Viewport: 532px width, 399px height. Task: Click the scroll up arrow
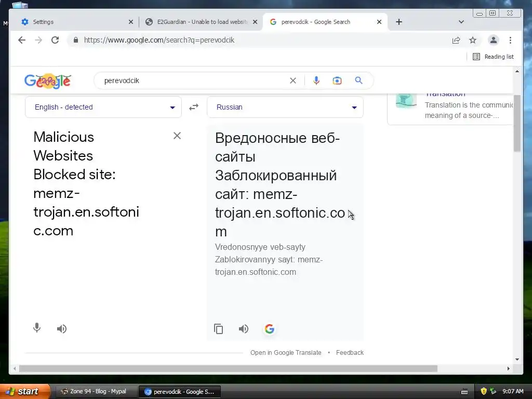coord(517,71)
